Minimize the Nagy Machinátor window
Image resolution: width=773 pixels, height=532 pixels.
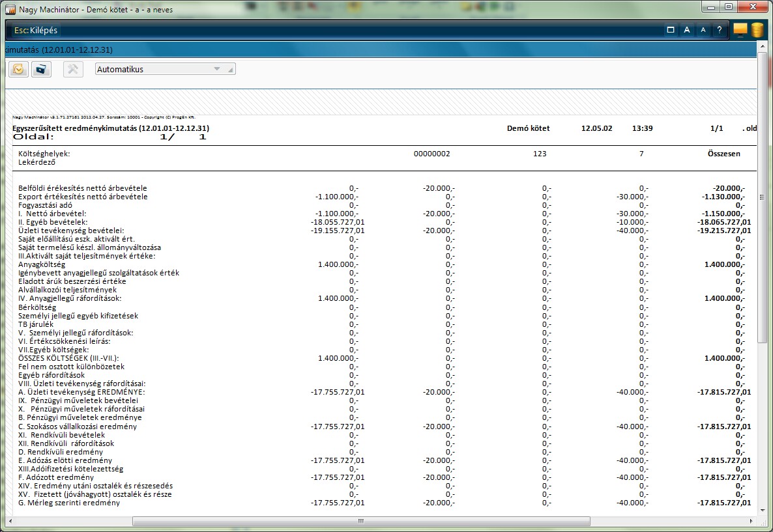tap(711, 7)
